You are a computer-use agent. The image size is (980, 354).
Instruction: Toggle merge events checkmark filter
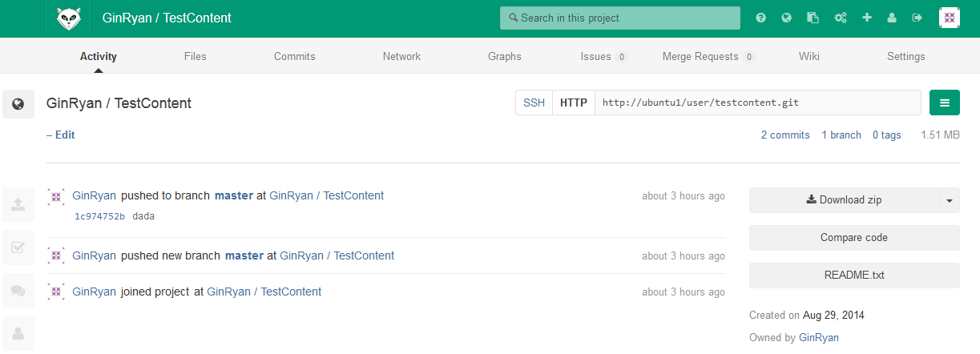pyautogui.click(x=18, y=247)
